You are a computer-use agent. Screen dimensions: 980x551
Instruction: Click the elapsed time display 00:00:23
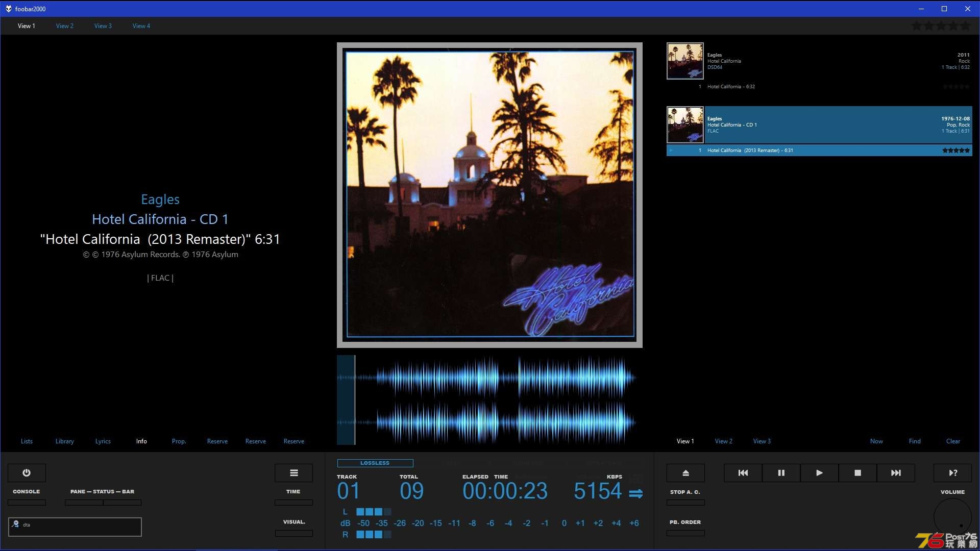pyautogui.click(x=505, y=491)
